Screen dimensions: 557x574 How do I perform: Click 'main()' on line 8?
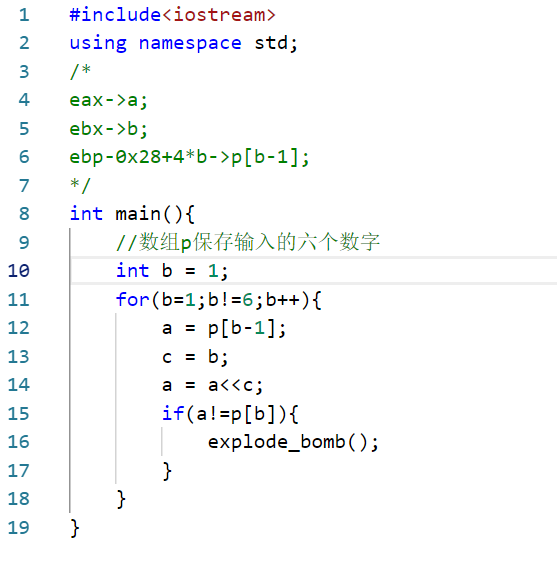tap(149, 214)
